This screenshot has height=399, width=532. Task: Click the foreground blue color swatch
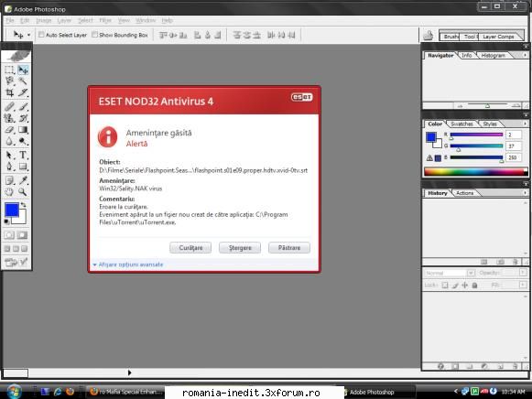12,210
